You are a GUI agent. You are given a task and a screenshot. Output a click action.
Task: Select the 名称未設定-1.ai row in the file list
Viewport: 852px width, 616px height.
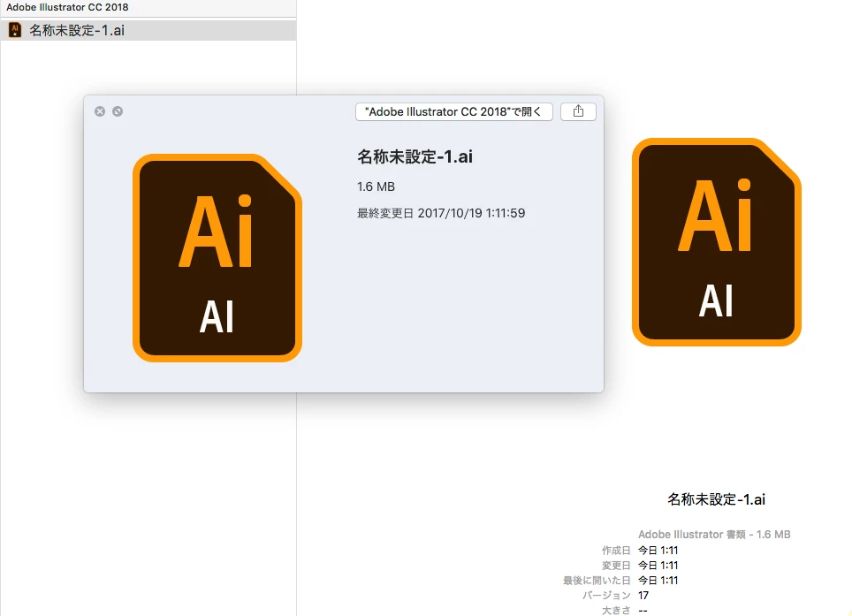coord(148,30)
